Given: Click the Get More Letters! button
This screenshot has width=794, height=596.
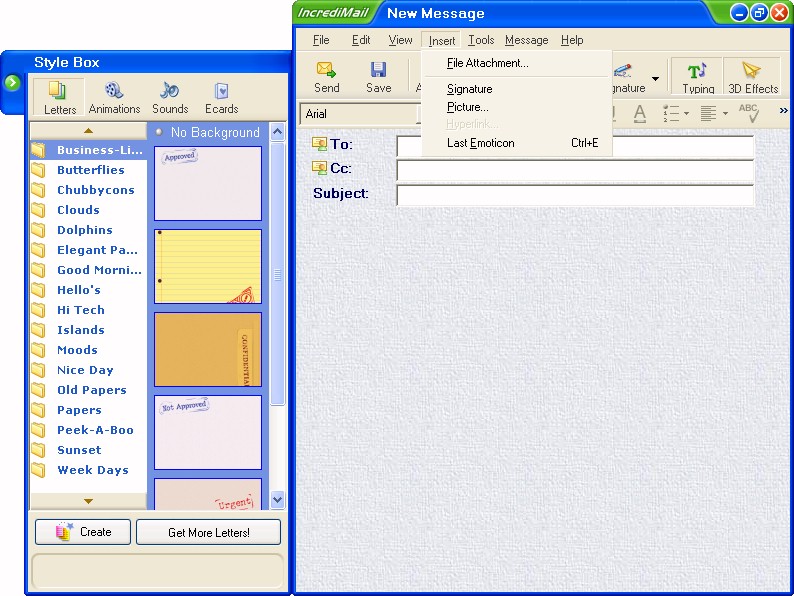Looking at the screenshot, I should pyautogui.click(x=208, y=532).
